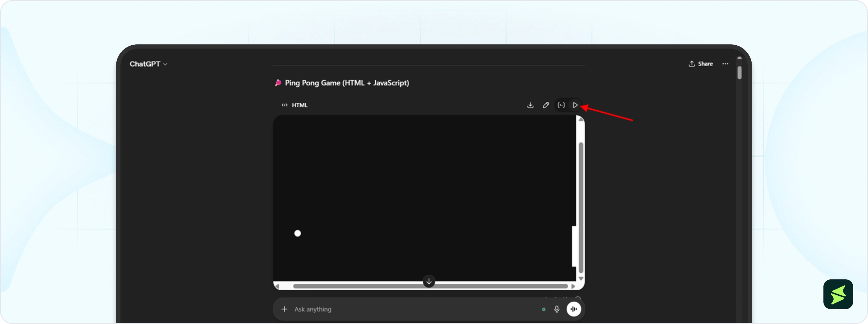868x324 pixels.
Task: Run the HTML code with play icon
Action: 575,105
